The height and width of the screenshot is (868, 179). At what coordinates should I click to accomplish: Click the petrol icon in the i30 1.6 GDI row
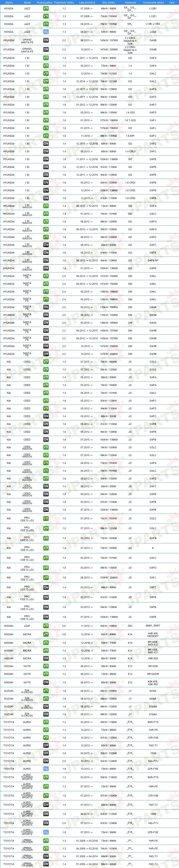(46, 112)
